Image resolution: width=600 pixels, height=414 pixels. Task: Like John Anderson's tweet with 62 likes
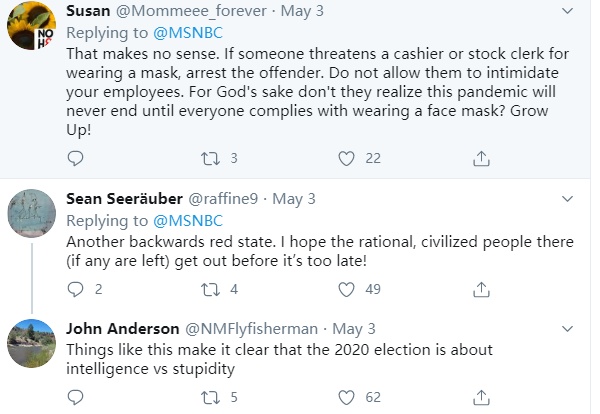[x=346, y=397]
